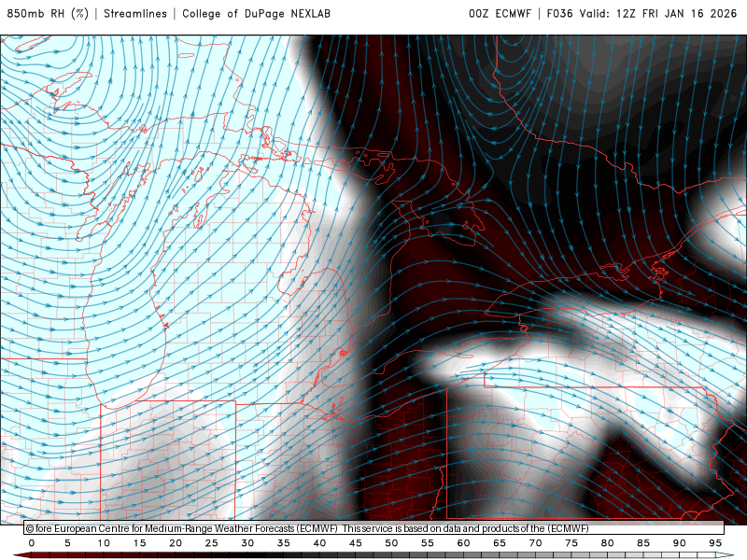Click "College of DuPage NEXLAB" header text
The height and width of the screenshot is (560, 747).
pyautogui.click(x=256, y=14)
